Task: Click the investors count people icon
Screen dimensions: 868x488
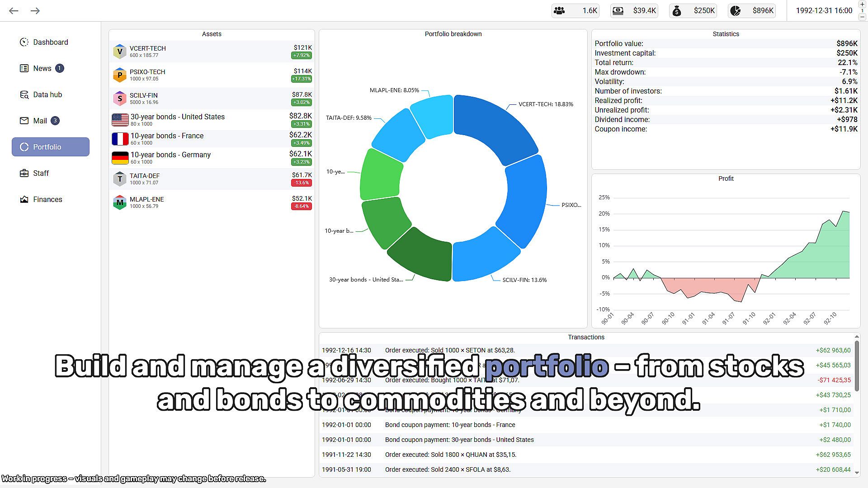Action: [560, 10]
